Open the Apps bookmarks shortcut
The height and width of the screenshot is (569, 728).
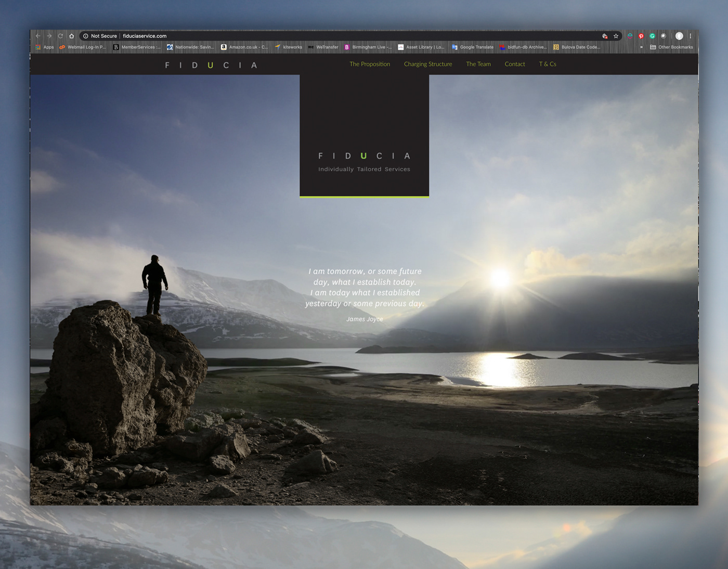tap(45, 47)
